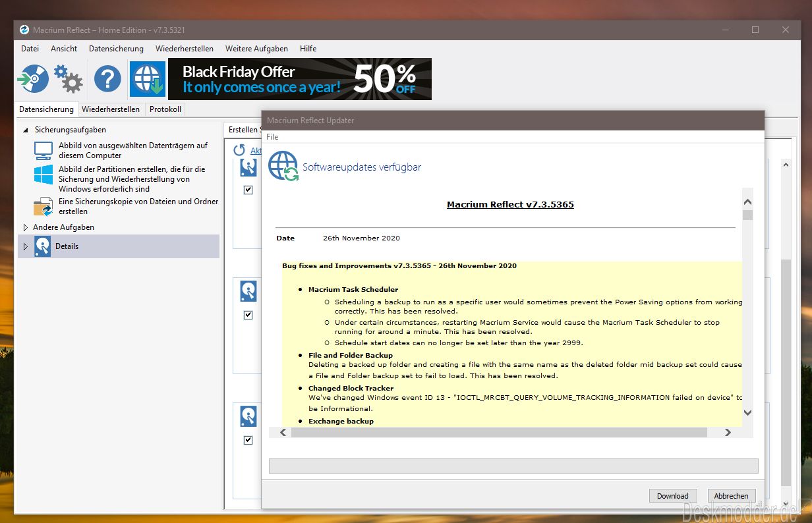Open the Hilfe menu
The image size is (812, 523).
[x=308, y=49]
